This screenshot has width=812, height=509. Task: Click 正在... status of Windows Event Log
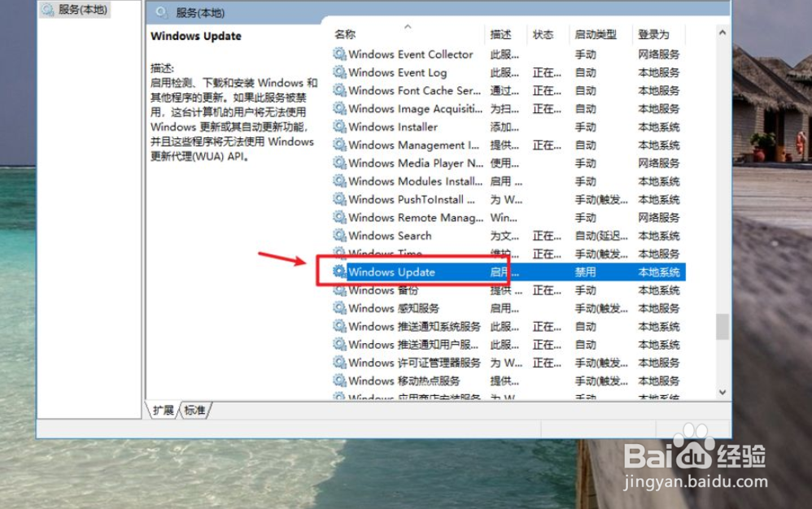pos(546,72)
